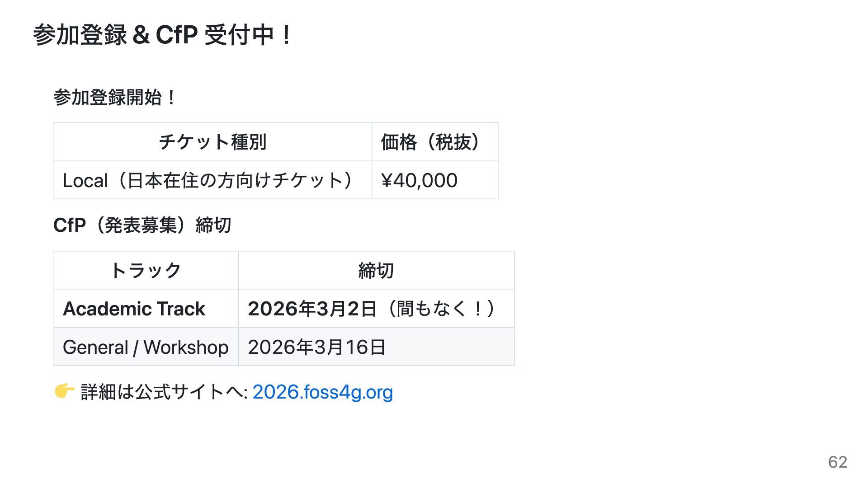Click the pointing hand emoji icon

[x=64, y=391]
